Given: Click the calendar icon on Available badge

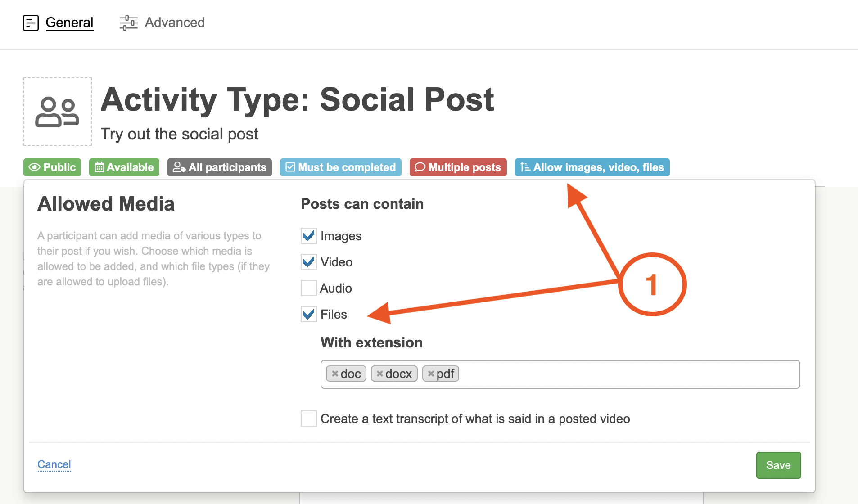Looking at the screenshot, I should (x=99, y=167).
